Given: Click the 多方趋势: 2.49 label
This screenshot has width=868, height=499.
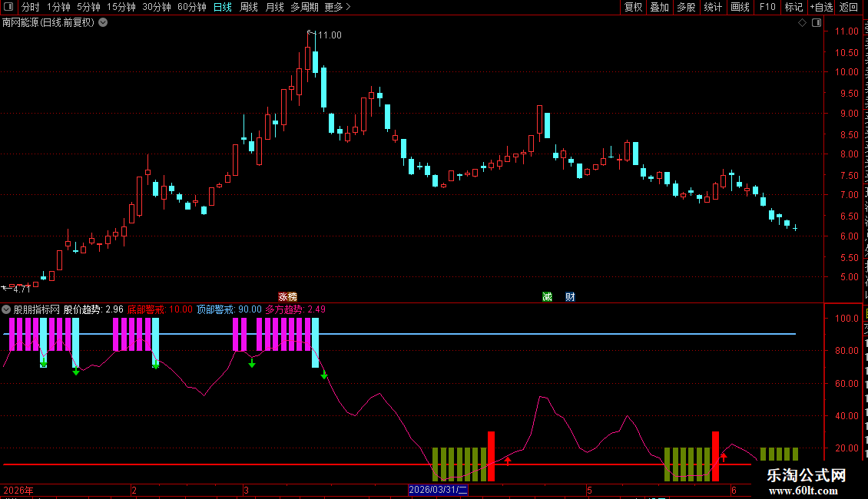Looking at the screenshot, I should [x=296, y=309].
